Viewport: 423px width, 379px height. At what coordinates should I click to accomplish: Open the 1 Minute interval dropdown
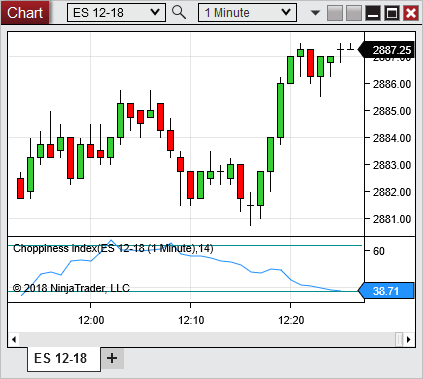pos(247,13)
